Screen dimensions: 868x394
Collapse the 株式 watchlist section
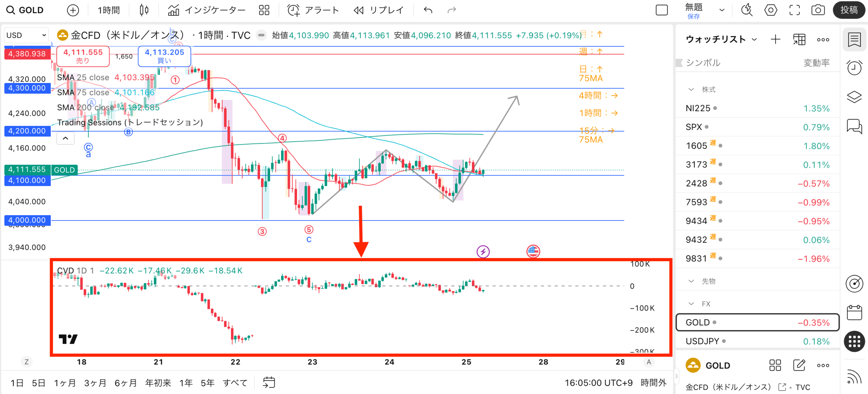[691, 90]
